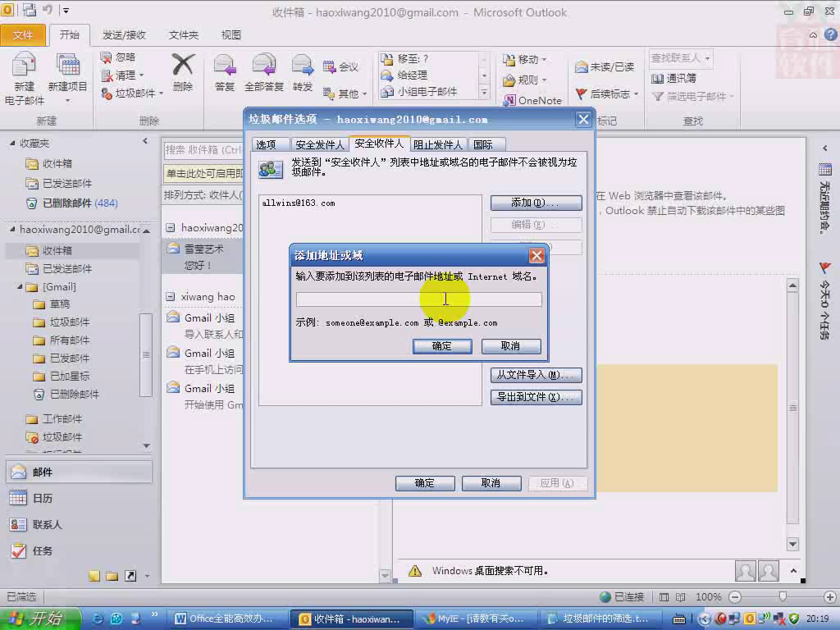Expand the To-Do Bar arrow
The image size is (840, 630).
point(825,148)
